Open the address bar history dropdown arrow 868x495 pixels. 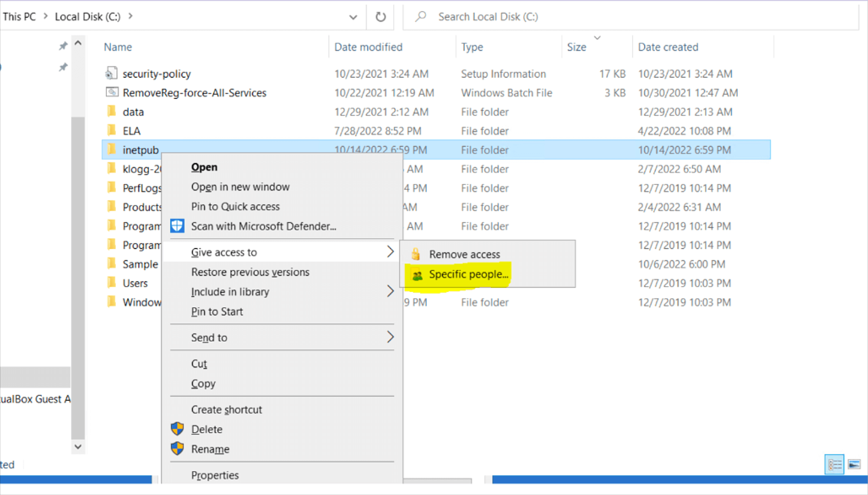tap(353, 17)
